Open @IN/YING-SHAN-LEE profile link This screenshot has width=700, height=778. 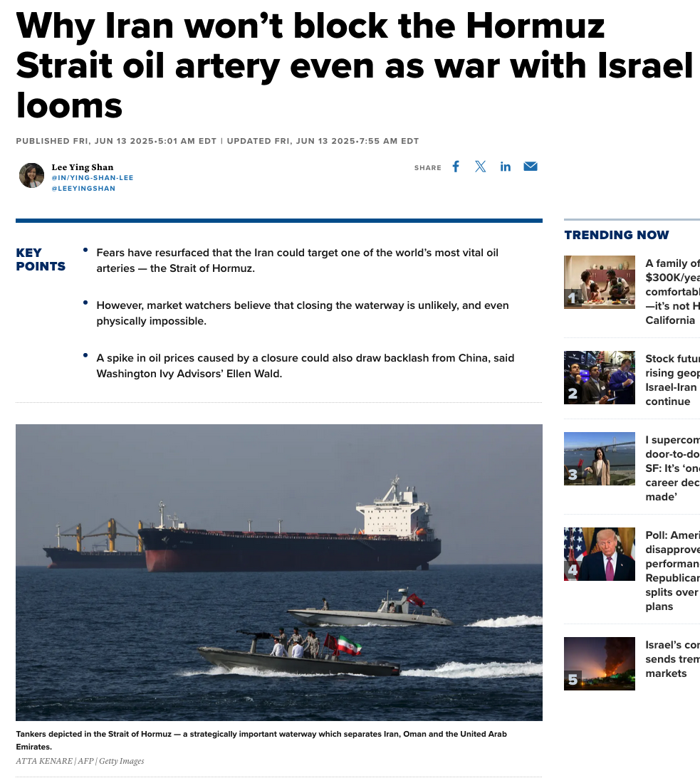(93, 178)
